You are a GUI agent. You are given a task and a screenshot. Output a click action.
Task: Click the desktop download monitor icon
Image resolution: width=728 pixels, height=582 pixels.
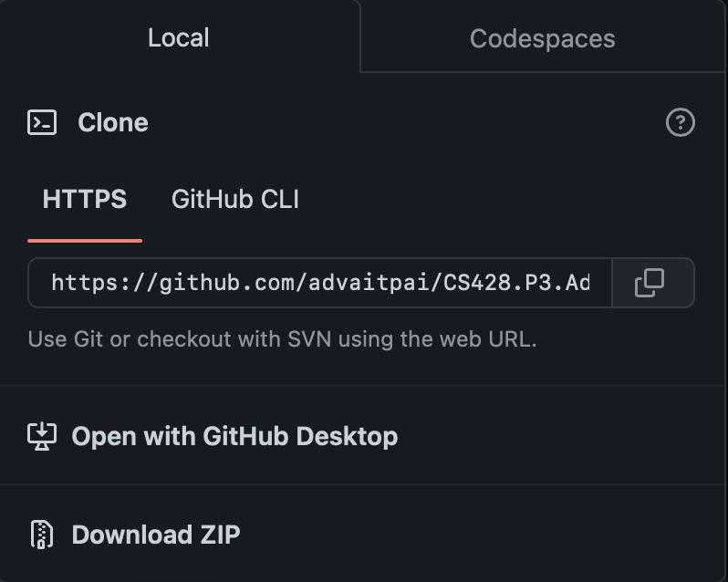point(42,436)
